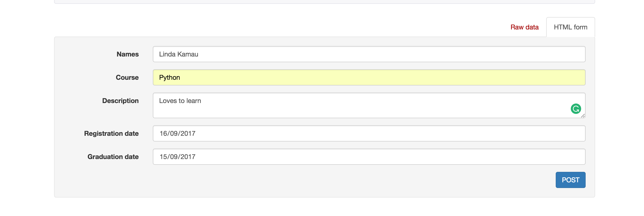Click the Description textarea resize handle
The width and height of the screenshot is (644, 216).
pyautogui.click(x=583, y=116)
